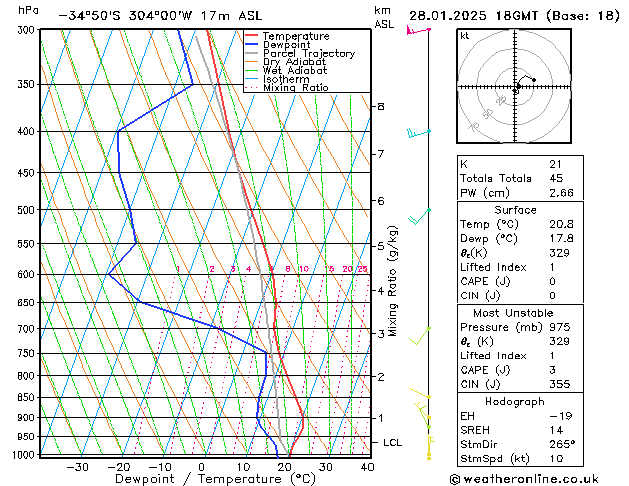Click the 1000 pressure level label
The image size is (629, 486).
click(x=24, y=455)
